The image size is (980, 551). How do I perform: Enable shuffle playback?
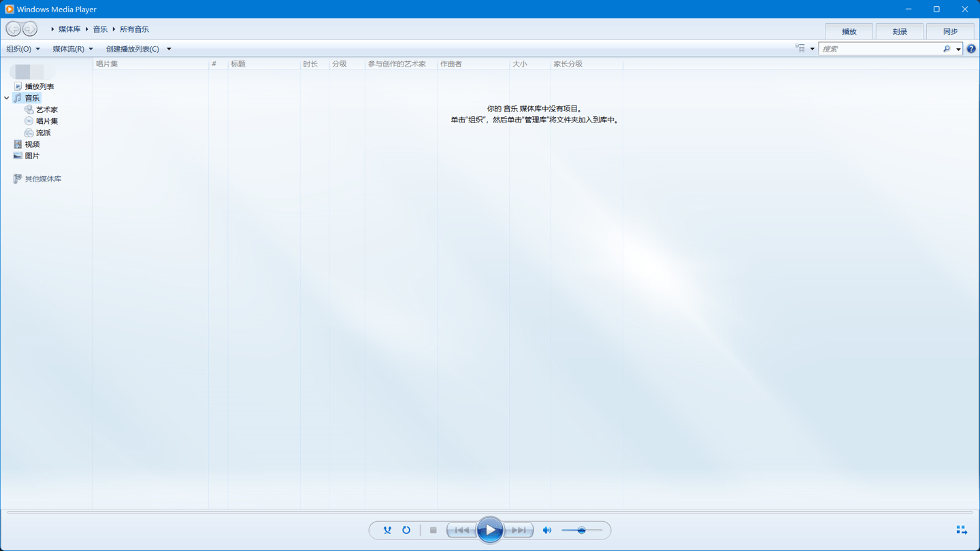[387, 529]
